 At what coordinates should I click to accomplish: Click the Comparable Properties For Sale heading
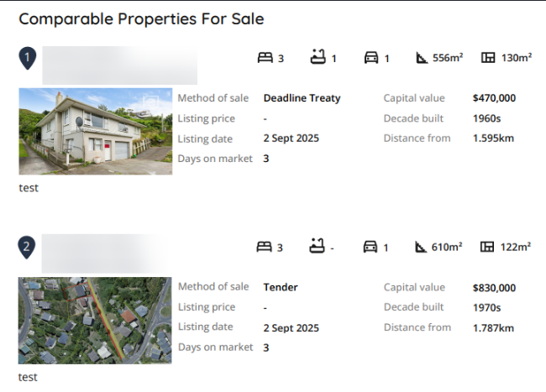(x=141, y=18)
